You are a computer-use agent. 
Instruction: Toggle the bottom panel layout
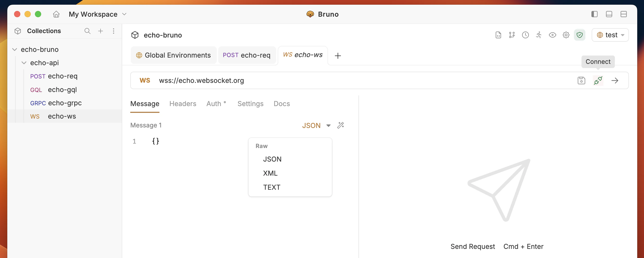point(609,14)
